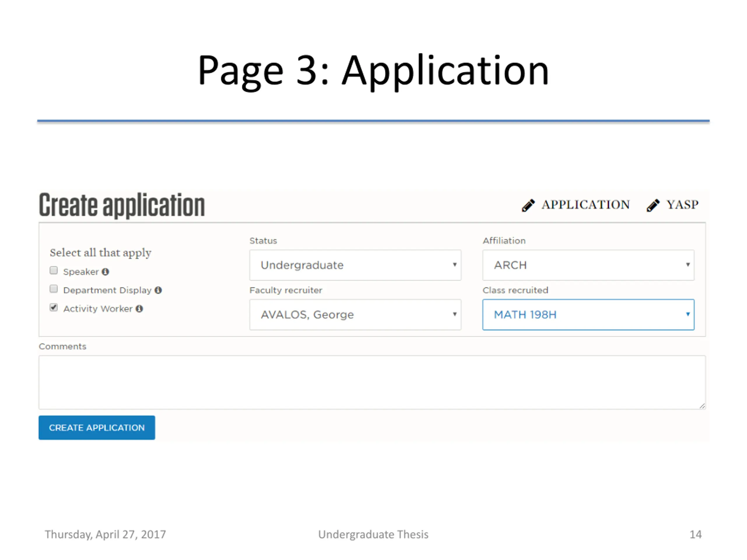The width and height of the screenshot is (747, 560).
Task: Expand the Class recruited dropdown showing MATH 198H
Action: click(x=588, y=315)
